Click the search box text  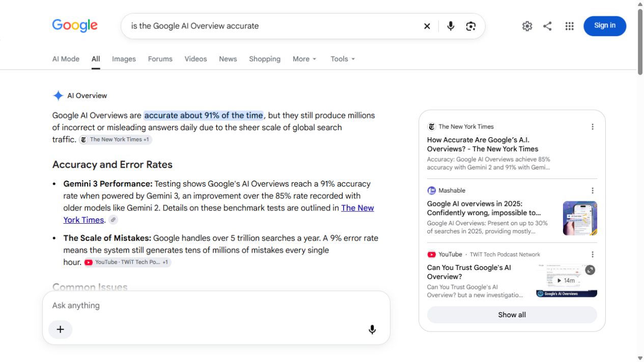(x=195, y=26)
